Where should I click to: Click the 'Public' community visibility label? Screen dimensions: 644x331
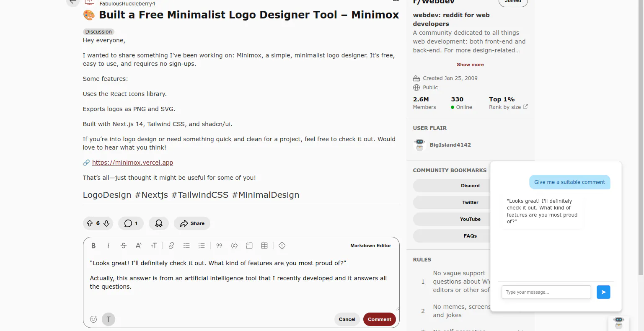430,88
